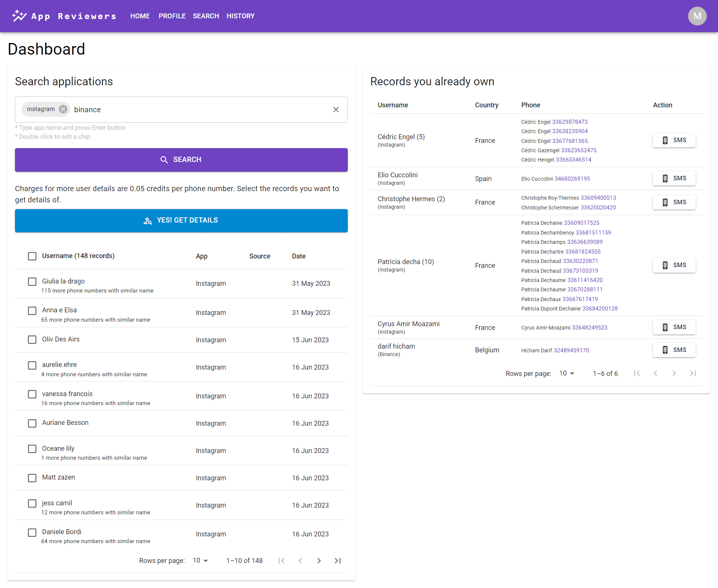Click phone icon in darif hicham's SMS button

tap(665, 350)
